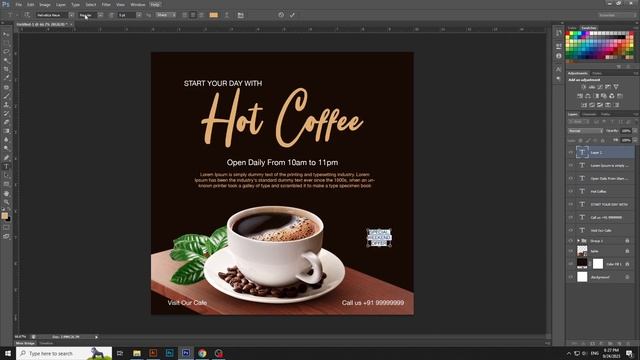Open the Window menu
This screenshot has width=640, height=360.
click(138, 4)
